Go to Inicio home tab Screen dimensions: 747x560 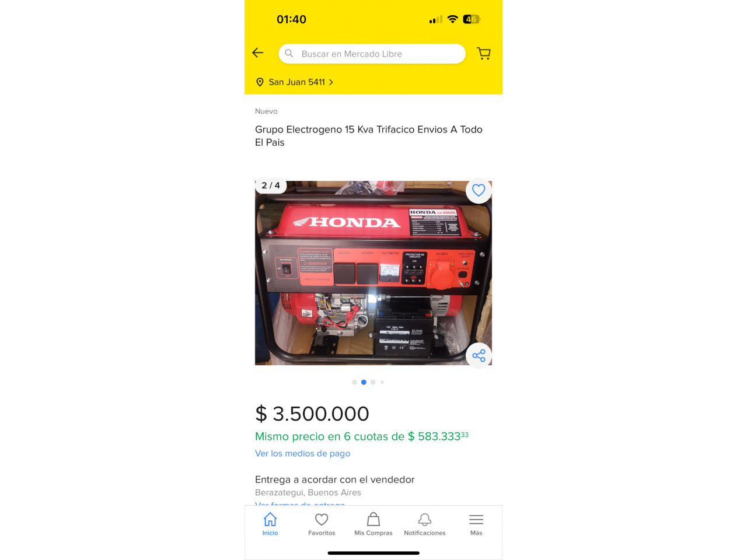point(270,524)
